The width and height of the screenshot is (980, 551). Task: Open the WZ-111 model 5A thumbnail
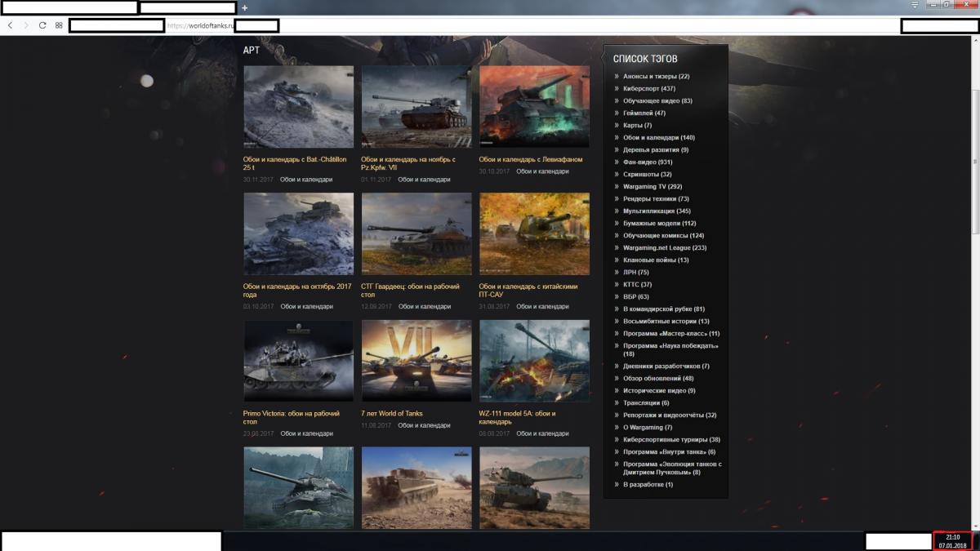(534, 361)
